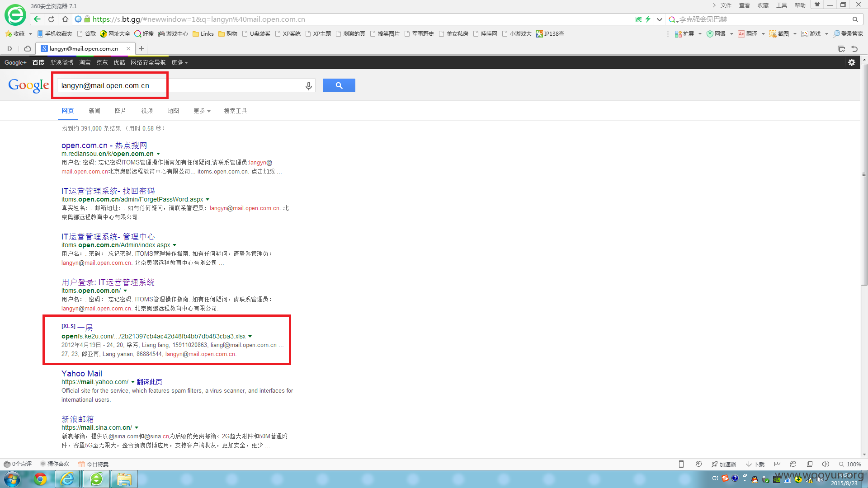Go to browser home page icon
This screenshot has width=868, height=488.
coord(65,19)
